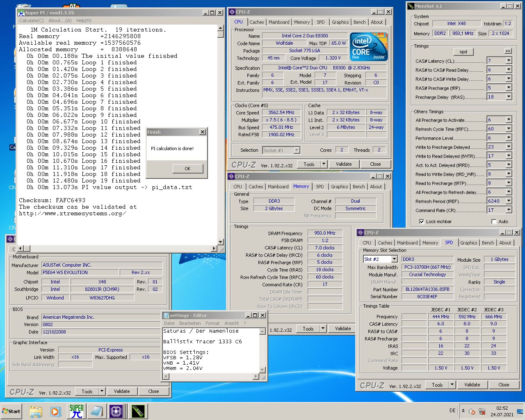This screenshot has height=420, width=525.
Task: Switch to Notepad editor taskbar icon
Action: coord(97,411)
